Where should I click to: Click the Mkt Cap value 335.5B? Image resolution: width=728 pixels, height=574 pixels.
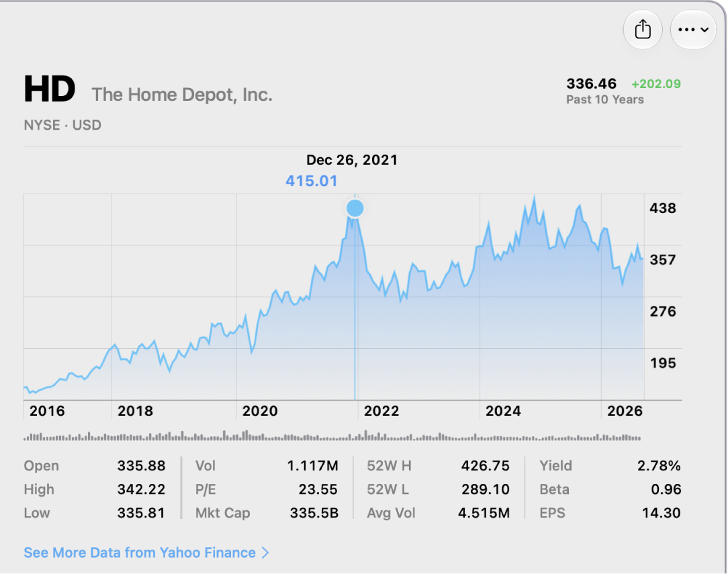pyautogui.click(x=314, y=513)
